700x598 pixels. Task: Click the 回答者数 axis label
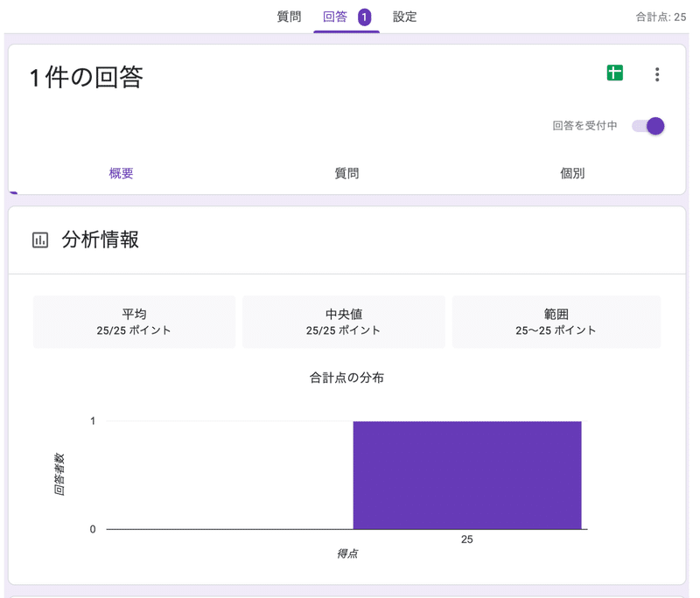[59, 475]
